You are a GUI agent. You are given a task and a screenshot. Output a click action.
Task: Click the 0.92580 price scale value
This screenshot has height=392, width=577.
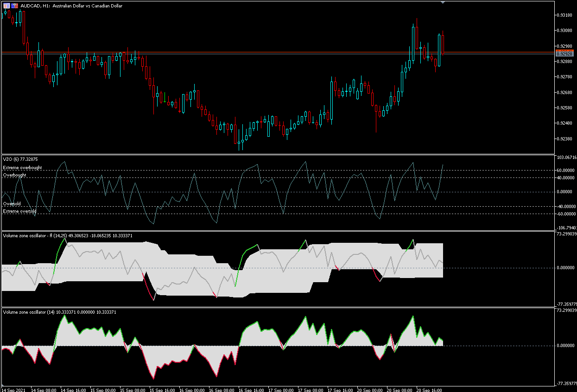tap(565, 108)
